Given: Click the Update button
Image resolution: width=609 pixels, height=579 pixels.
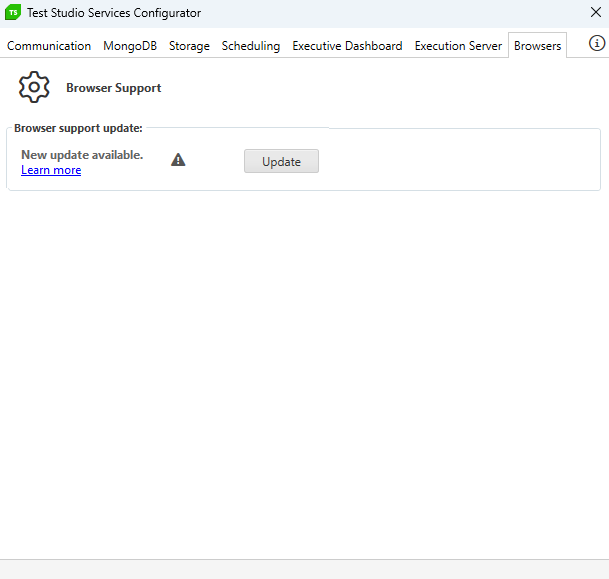Looking at the screenshot, I should (282, 161).
